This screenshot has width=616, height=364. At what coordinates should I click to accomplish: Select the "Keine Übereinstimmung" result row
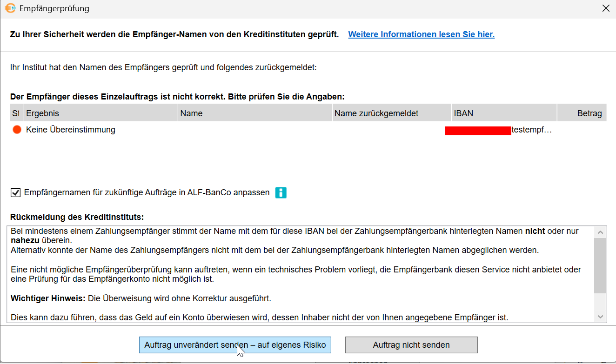pos(71,130)
